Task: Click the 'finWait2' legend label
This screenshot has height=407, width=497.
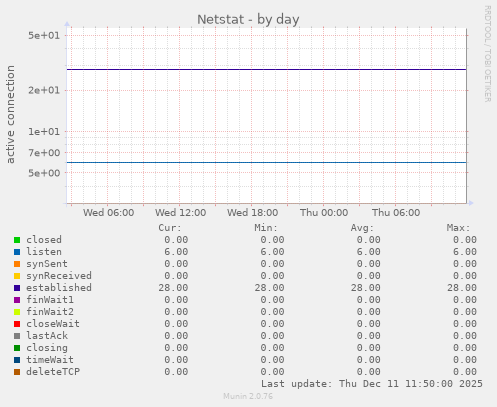Action: point(50,312)
